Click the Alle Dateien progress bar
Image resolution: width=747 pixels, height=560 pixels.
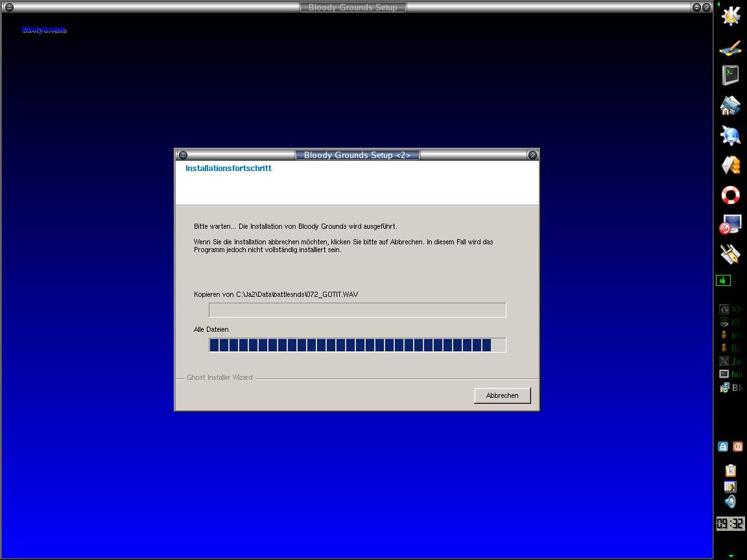(357, 345)
